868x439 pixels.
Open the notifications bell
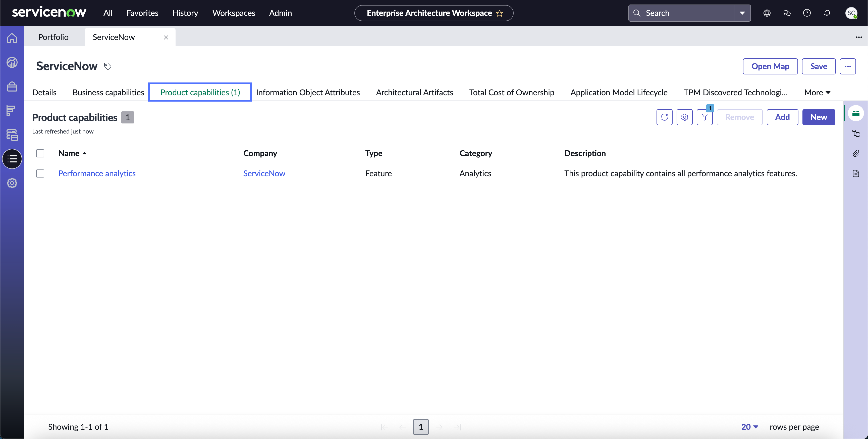coord(827,13)
